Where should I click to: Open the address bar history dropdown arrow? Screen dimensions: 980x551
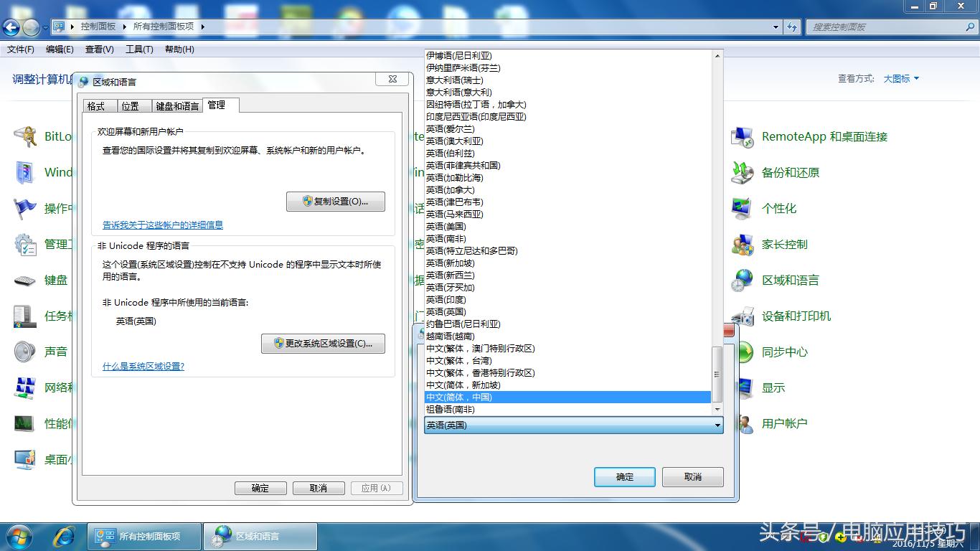(x=775, y=27)
